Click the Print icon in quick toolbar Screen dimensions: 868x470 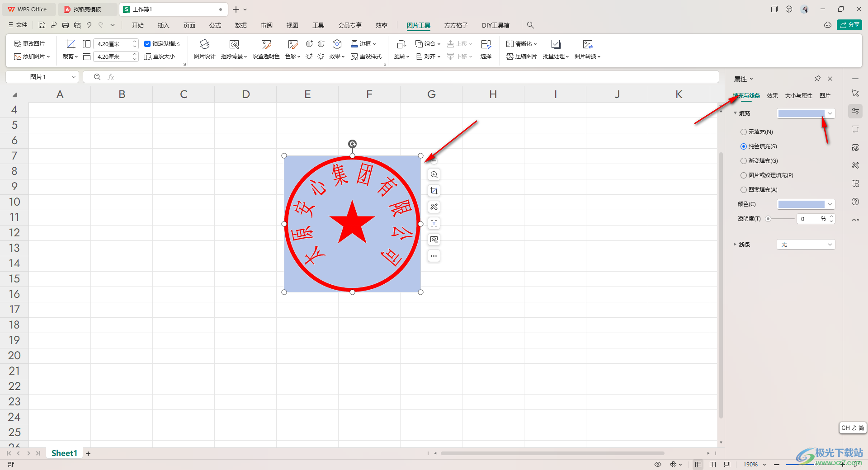pyautogui.click(x=66, y=25)
